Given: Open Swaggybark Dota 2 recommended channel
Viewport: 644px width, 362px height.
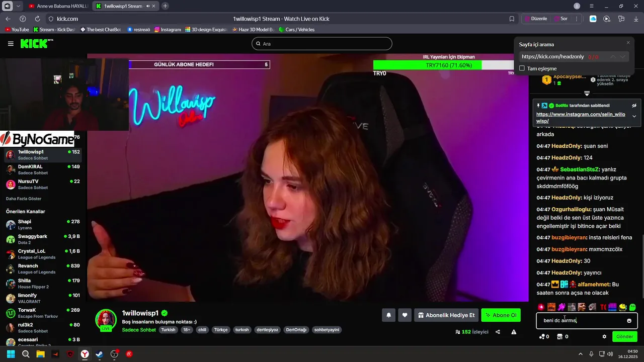Looking at the screenshot, I should [42, 239].
